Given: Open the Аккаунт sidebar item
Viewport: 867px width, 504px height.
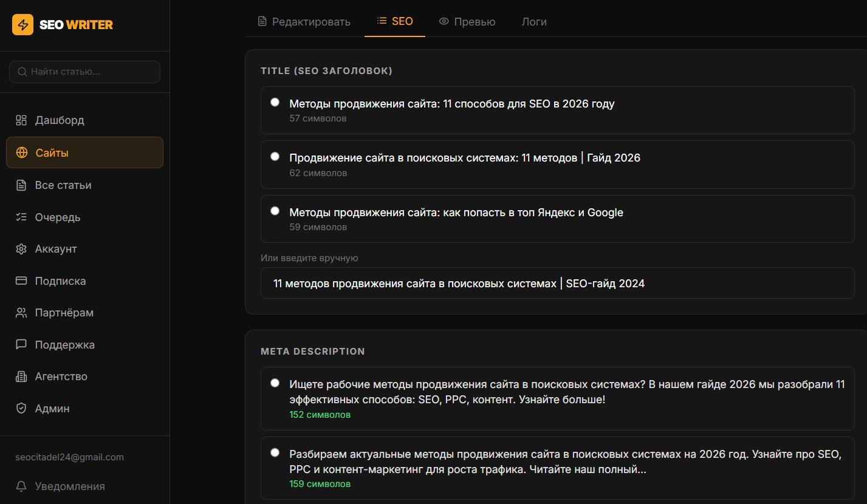Looking at the screenshot, I should [x=84, y=249].
